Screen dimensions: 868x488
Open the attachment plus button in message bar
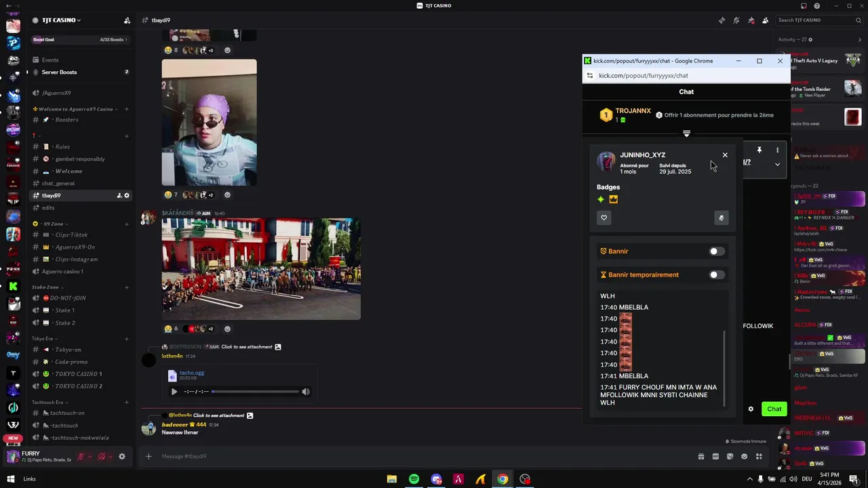149,456
